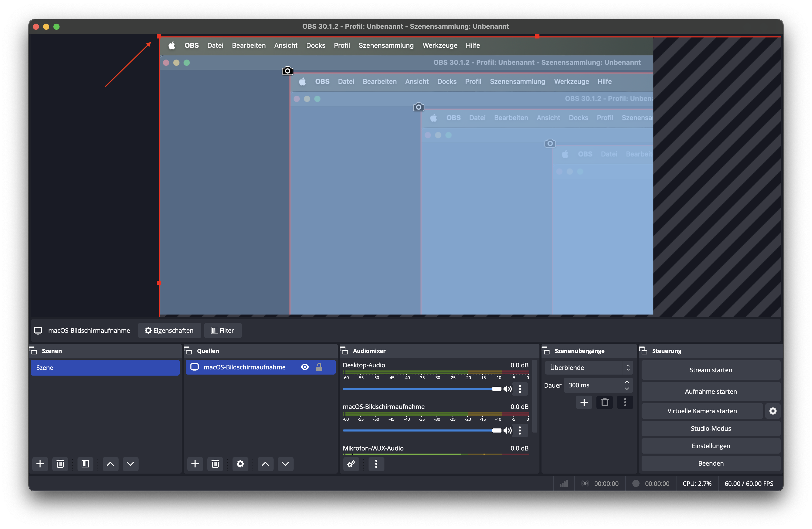The width and height of the screenshot is (812, 529).
Task: Open virtual camera settings gear icon
Action: [x=773, y=411]
